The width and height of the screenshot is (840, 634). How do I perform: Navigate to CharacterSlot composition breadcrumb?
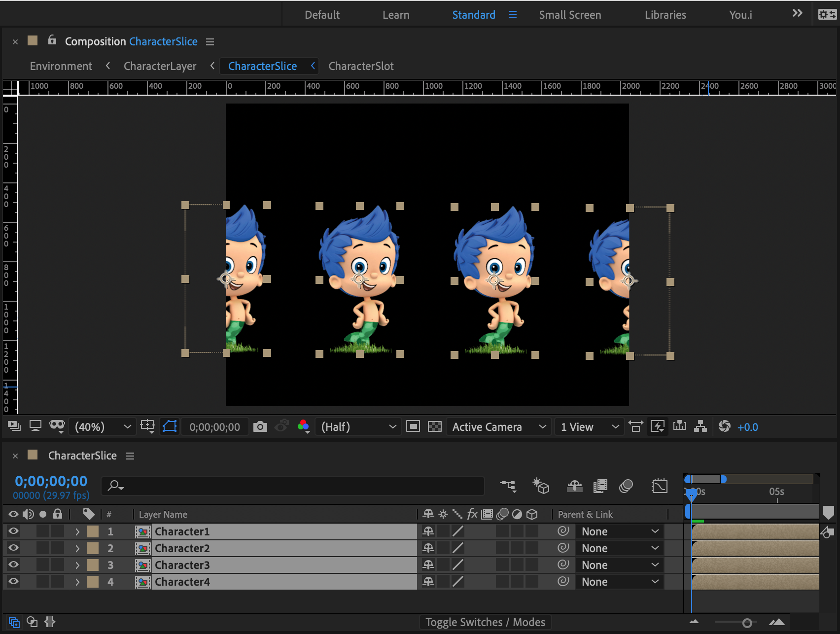coord(361,66)
